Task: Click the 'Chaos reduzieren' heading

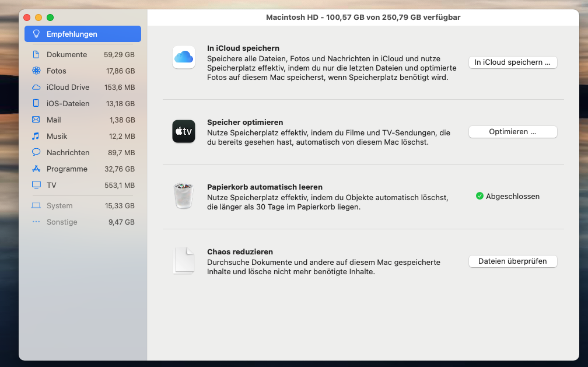Action: [240, 252]
